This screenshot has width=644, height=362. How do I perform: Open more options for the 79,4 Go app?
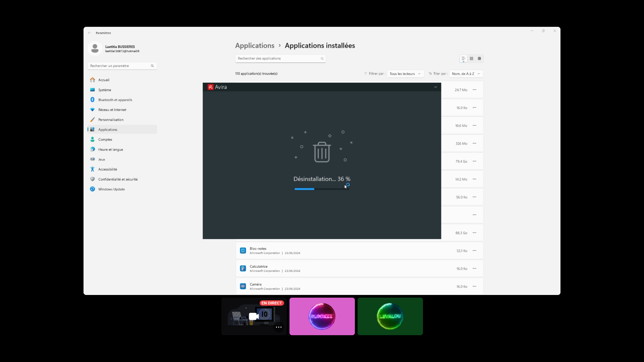(475, 161)
